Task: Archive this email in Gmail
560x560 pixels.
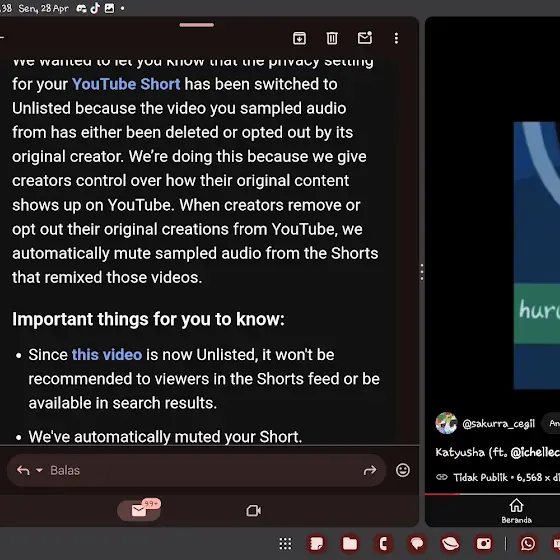Action: coord(299,38)
